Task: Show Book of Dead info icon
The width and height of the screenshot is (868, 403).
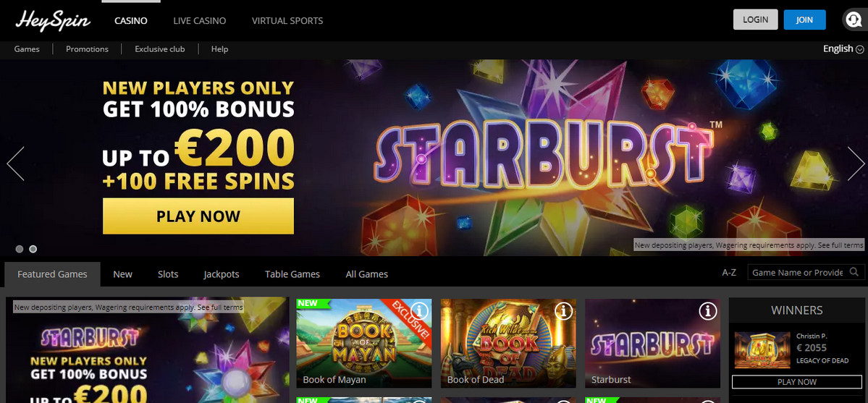Action: click(x=563, y=312)
